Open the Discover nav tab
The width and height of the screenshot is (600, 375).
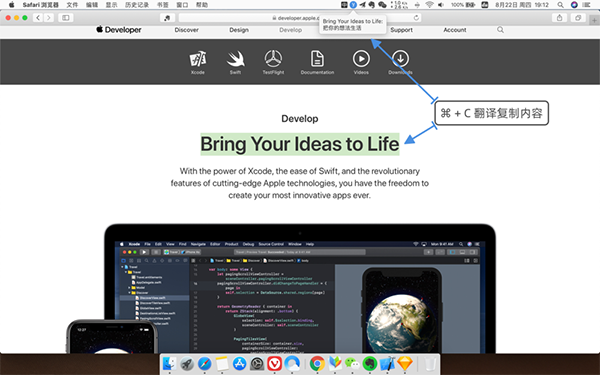186,30
